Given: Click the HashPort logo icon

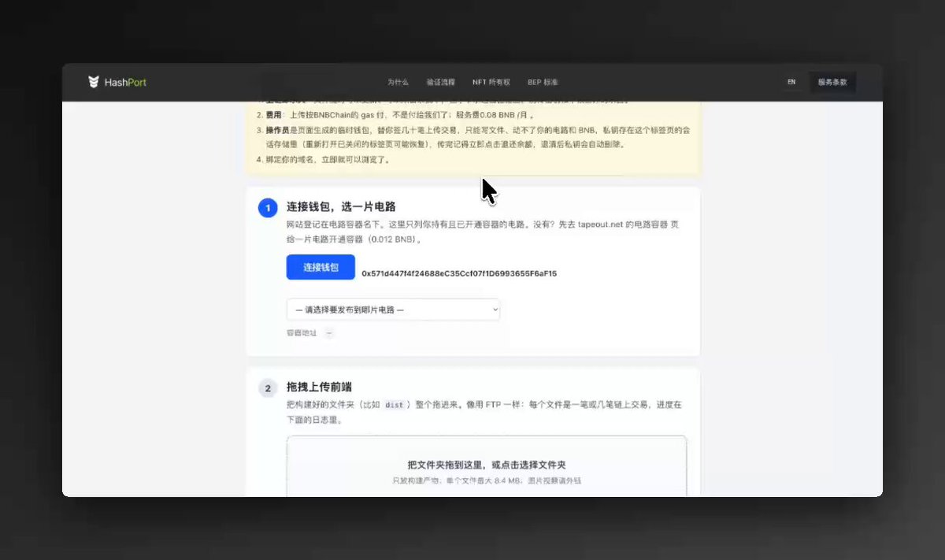Looking at the screenshot, I should pos(94,82).
